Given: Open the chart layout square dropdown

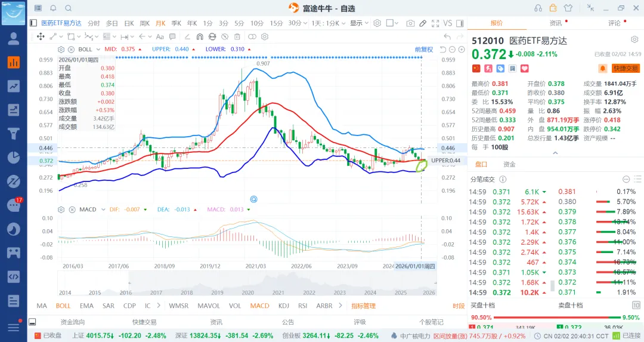Looking at the screenshot, I should point(392,23).
